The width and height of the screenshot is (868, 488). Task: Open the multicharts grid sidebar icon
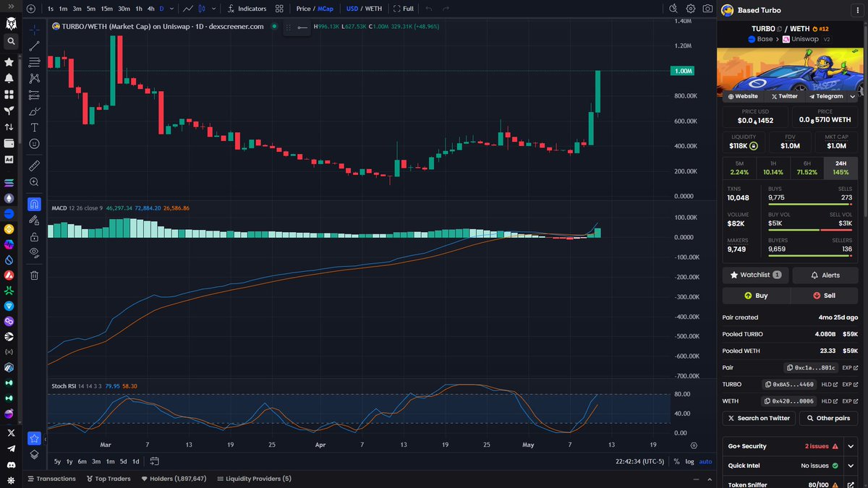point(9,94)
